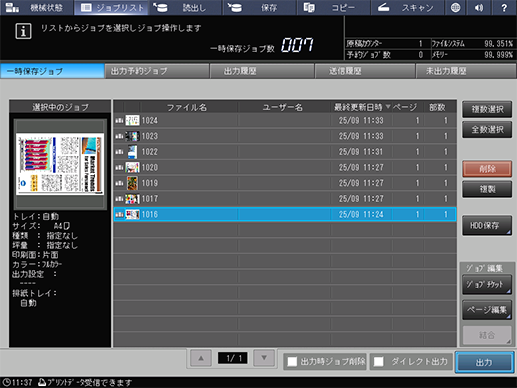Switch to the 出力予約ジョブ tab

[x=157, y=71]
